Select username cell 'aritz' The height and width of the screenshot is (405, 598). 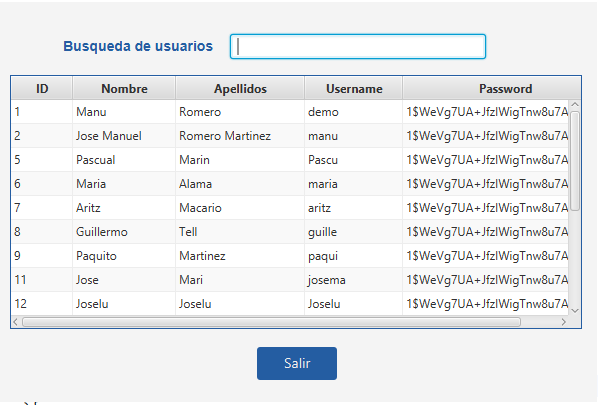(354, 208)
